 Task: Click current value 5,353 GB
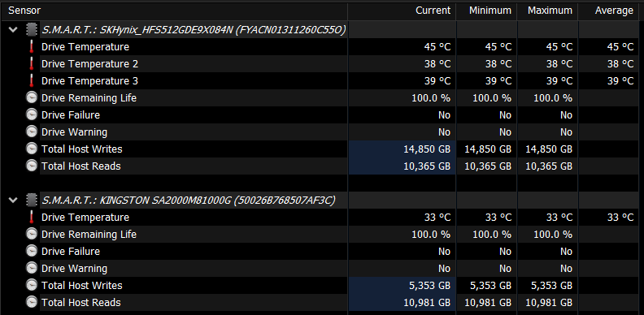(430, 286)
